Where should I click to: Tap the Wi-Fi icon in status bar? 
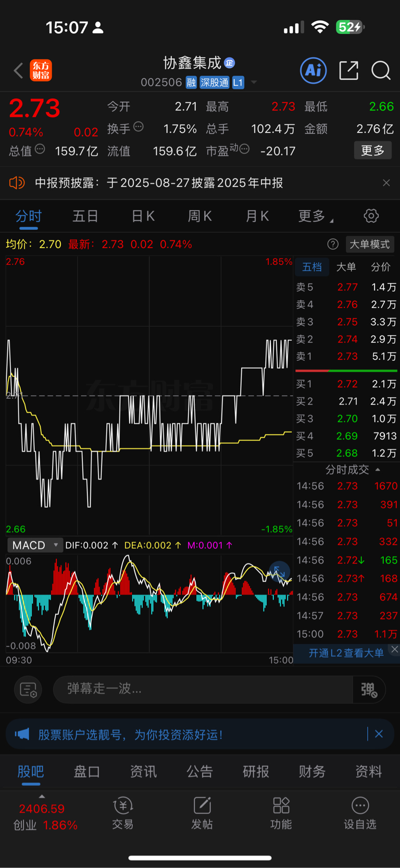(x=320, y=27)
